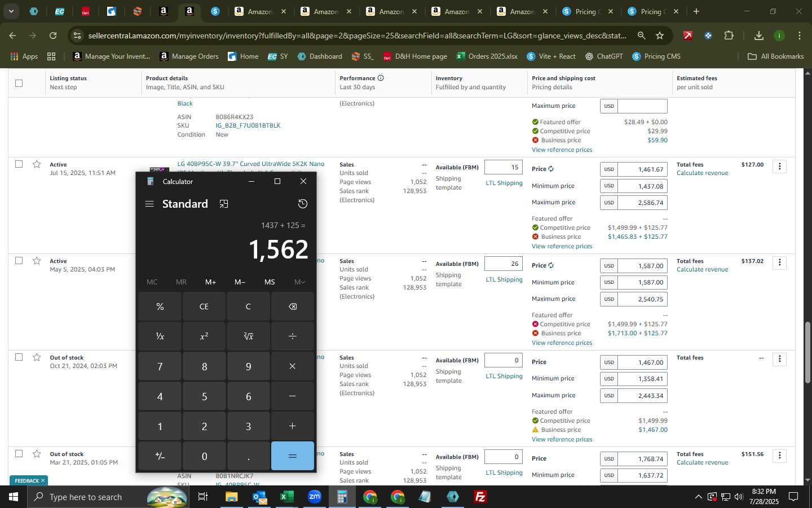This screenshot has width=812, height=508.
Task: Open Chrome three-dot menu
Action: 800,36
